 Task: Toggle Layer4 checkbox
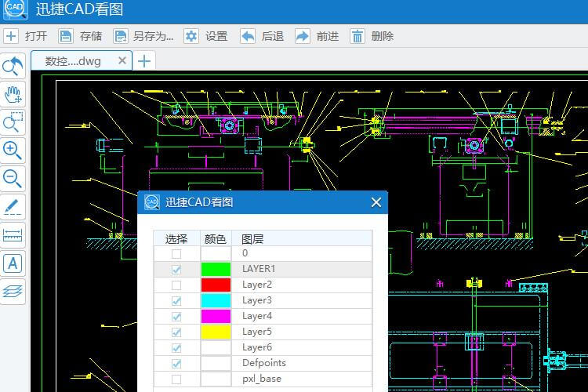[176, 317]
